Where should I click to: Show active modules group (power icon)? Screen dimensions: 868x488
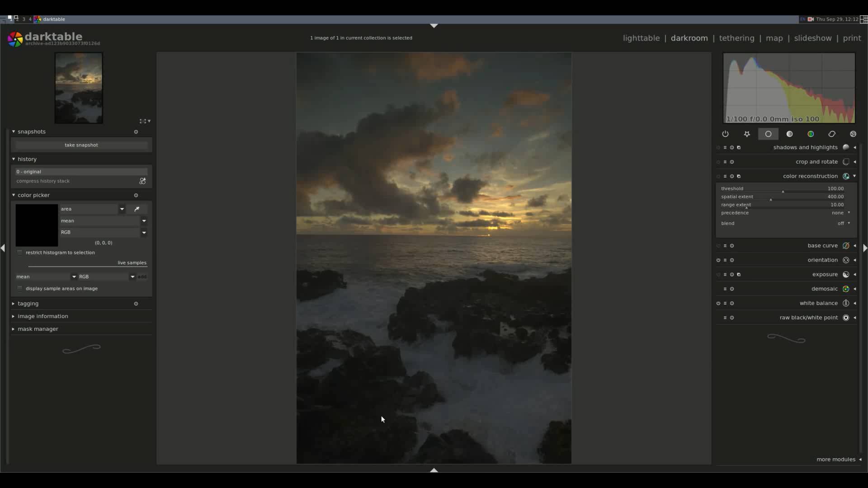[725, 134]
